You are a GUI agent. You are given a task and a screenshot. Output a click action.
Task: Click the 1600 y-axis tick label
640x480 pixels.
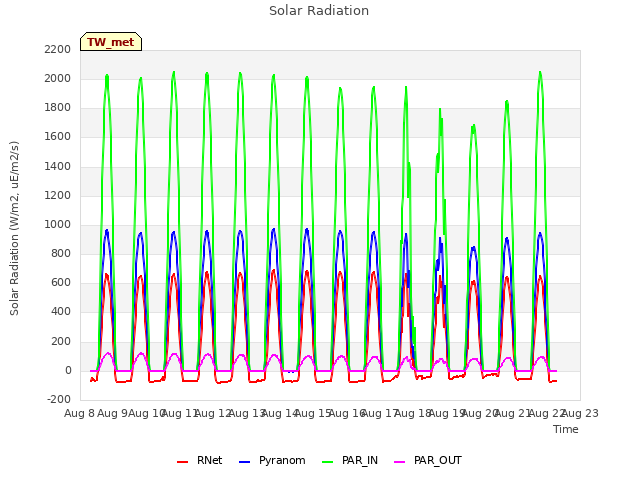click(x=58, y=137)
